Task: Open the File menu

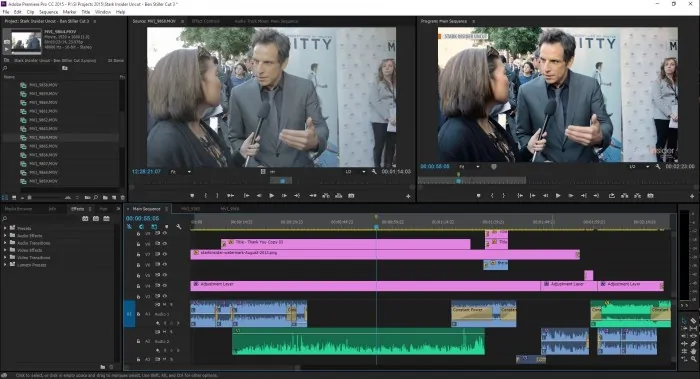Action: (x=6, y=12)
